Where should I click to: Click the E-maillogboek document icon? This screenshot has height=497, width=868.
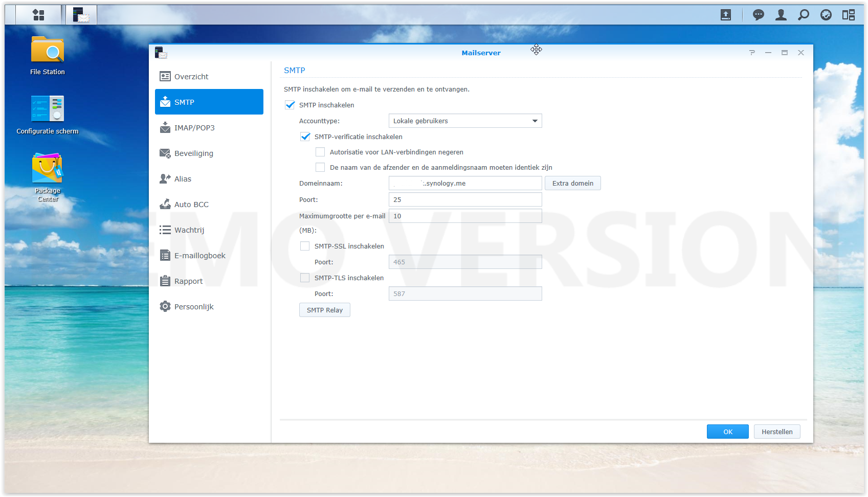[x=165, y=256]
